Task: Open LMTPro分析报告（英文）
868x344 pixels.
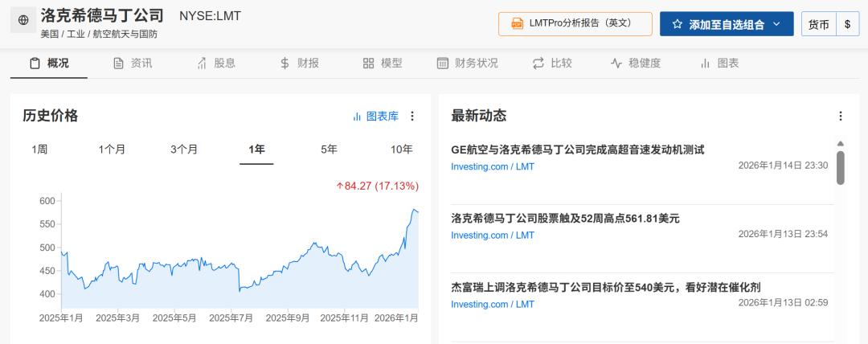Action: click(575, 24)
